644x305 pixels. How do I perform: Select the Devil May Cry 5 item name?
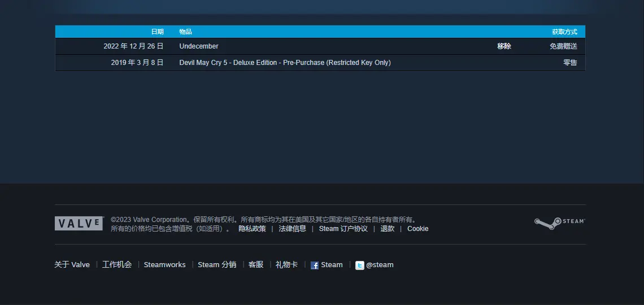pos(285,63)
